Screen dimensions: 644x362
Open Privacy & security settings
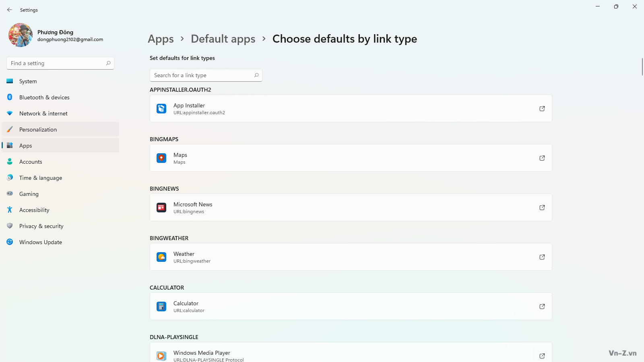60,226
